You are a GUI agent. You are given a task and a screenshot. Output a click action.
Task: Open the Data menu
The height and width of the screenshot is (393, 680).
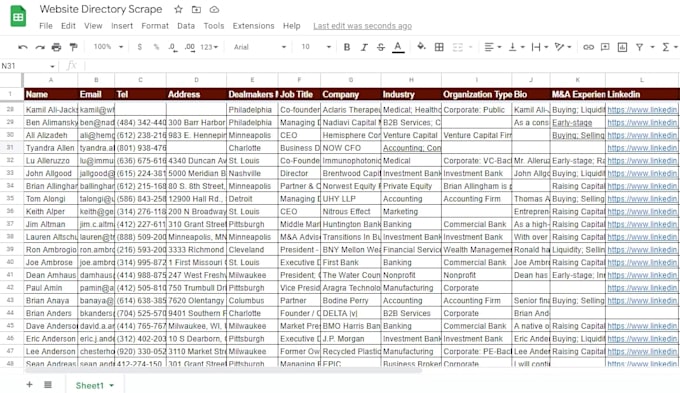[186, 26]
